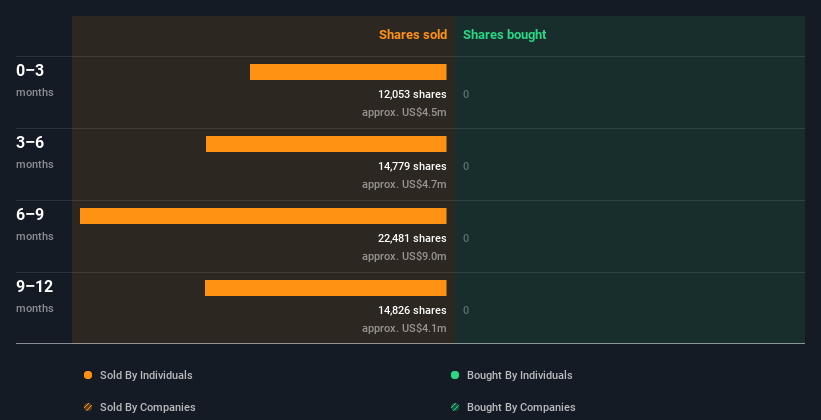Click the approx. US$4.7m value text

[x=404, y=184]
